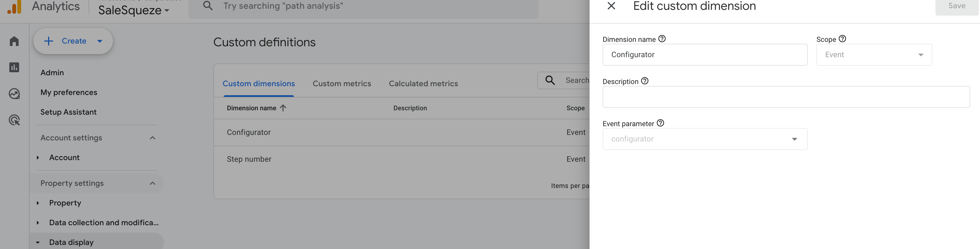This screenshot has height=249, width=980.
Task: Click Event scope in Step number row
Action: pos(576,159)
